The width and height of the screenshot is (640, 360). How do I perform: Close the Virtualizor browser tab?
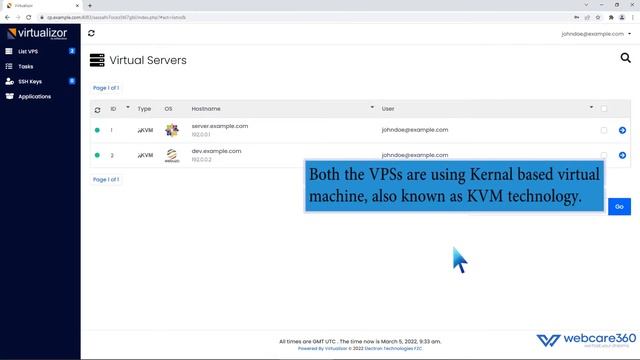click(x=77, y=6)
